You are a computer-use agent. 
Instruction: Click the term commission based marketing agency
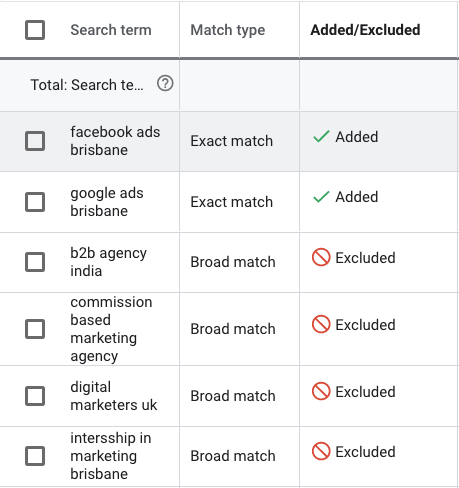point(111,329)
